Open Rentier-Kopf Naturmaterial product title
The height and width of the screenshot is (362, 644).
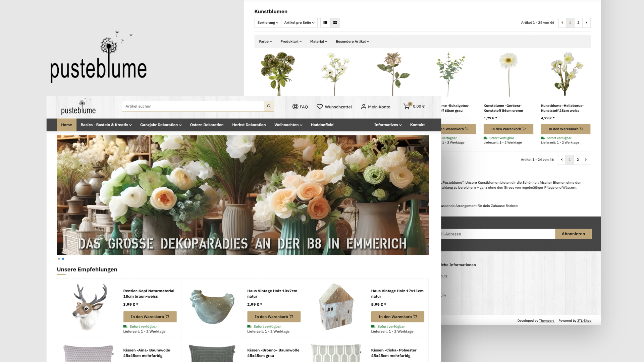tap(149, 294)
